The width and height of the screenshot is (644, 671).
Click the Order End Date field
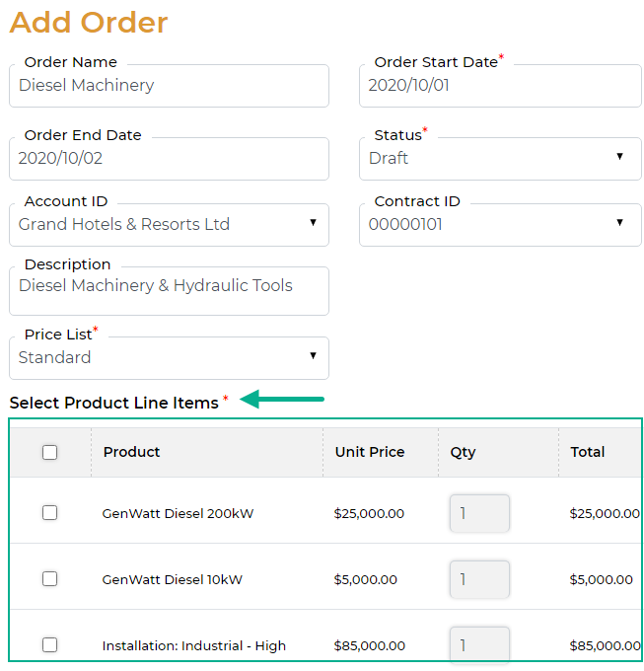(169, 158)
